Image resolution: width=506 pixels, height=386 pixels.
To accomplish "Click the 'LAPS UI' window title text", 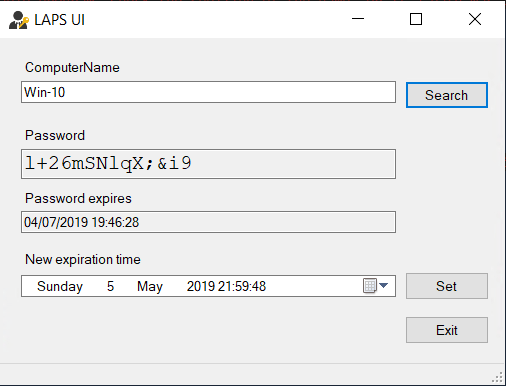I will 60,20.
